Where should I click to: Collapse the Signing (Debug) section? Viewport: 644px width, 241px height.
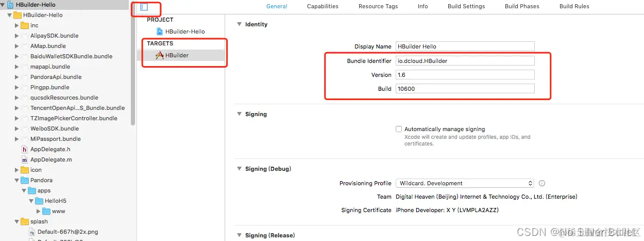(x=239, y=169)
